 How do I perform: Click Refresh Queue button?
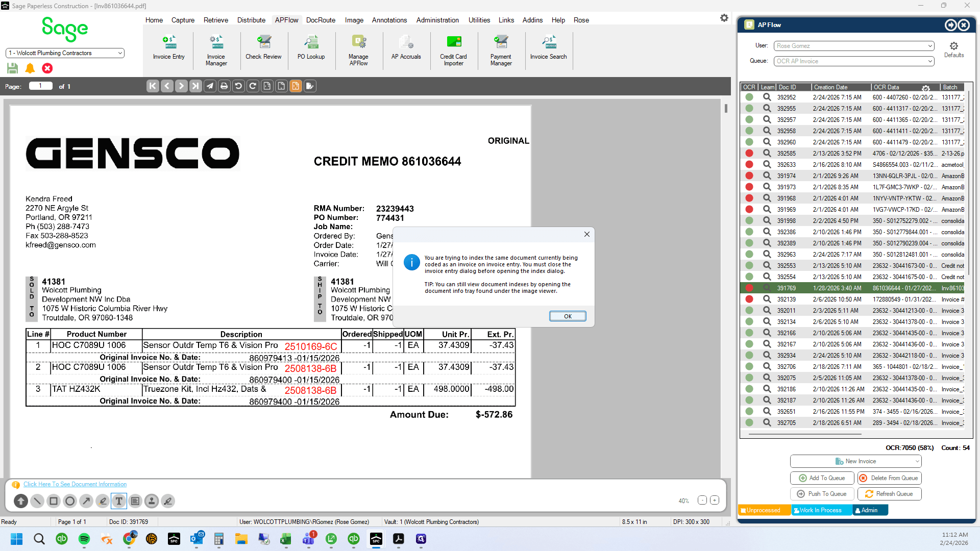(x=889, y=494)
